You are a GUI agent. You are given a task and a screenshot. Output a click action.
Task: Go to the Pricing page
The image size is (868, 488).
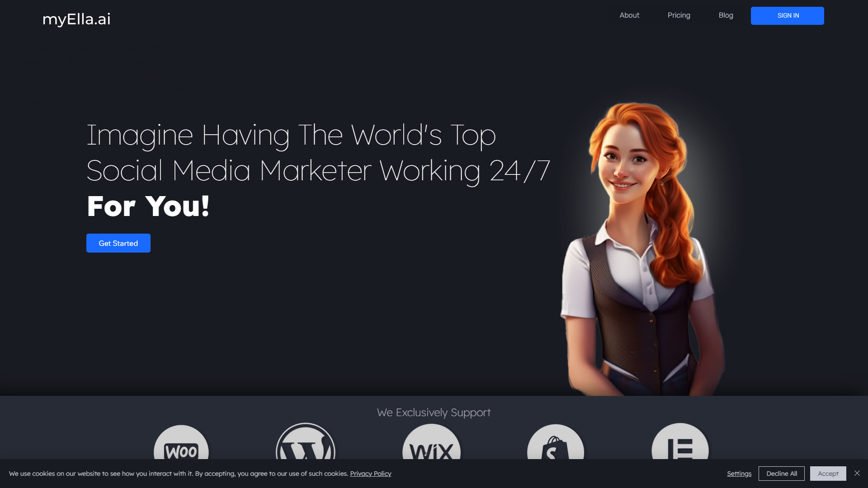coord(679,15)
